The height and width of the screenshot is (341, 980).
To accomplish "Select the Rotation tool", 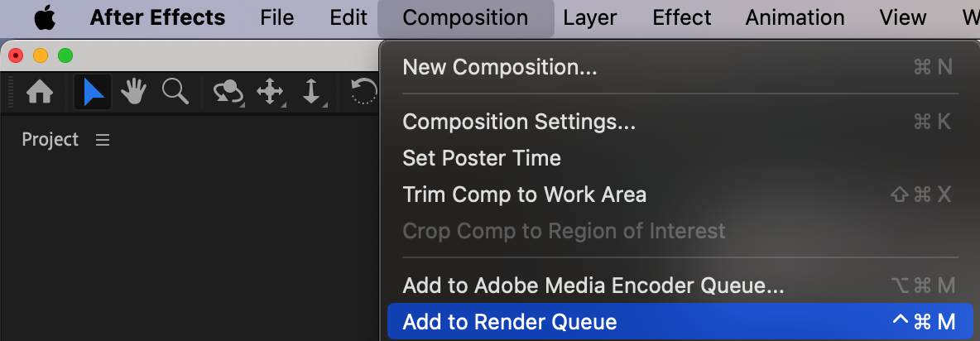I will pyautogui.click(x=364, y=92).
